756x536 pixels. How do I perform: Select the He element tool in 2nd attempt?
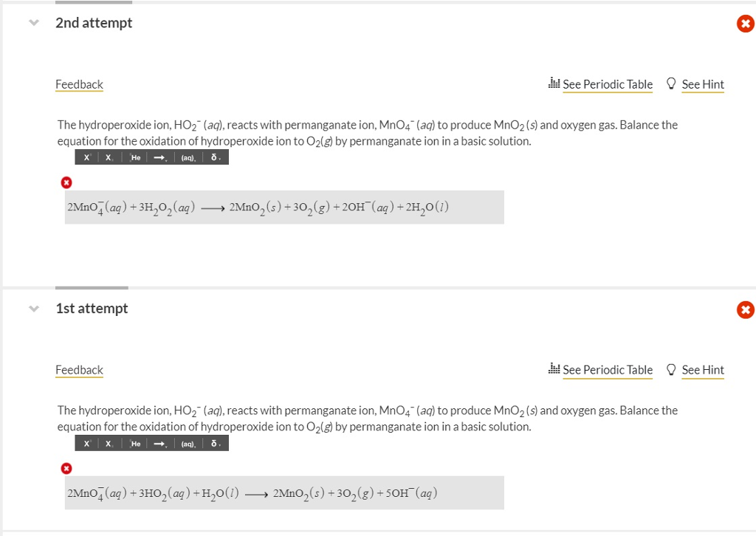click(x=135, y=158)
